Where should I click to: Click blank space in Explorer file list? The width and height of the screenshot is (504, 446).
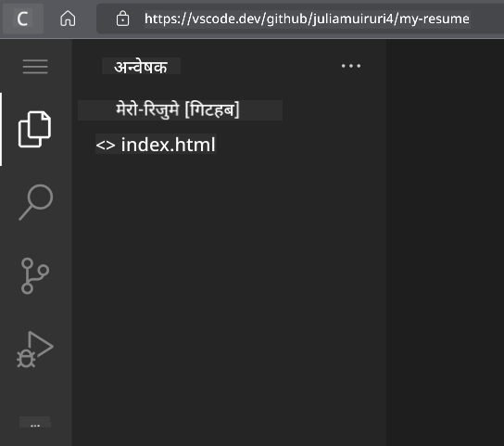coord(229,289)
